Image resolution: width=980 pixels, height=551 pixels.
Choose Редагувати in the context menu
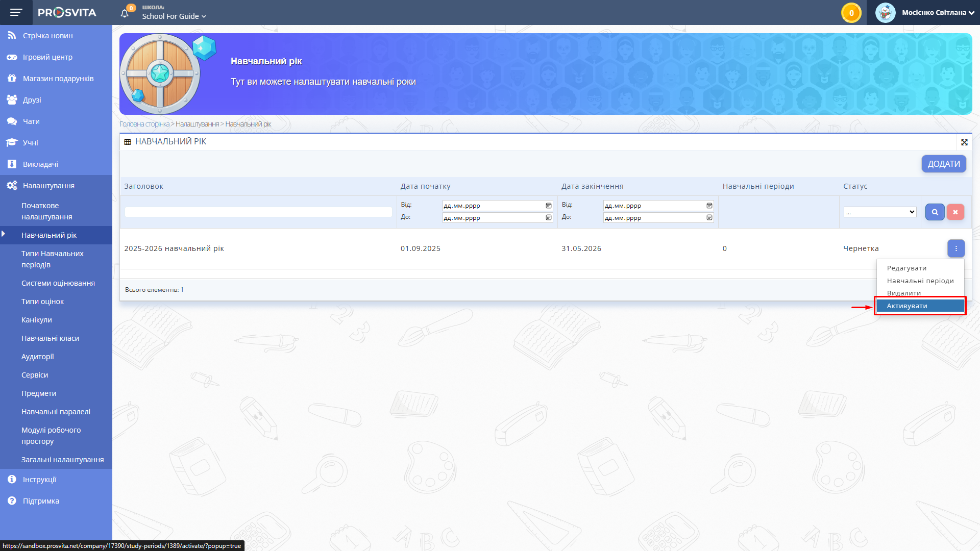(906, 268)
